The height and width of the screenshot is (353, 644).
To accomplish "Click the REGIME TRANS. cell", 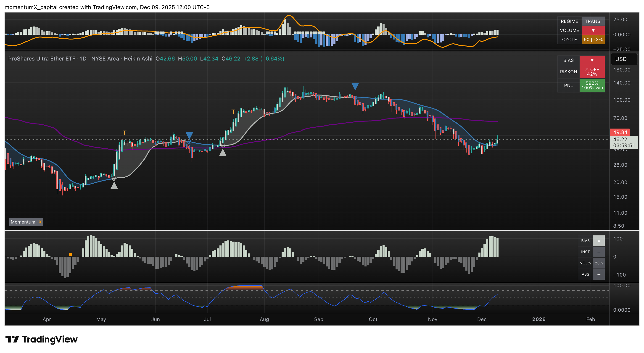I will (593, 21).
